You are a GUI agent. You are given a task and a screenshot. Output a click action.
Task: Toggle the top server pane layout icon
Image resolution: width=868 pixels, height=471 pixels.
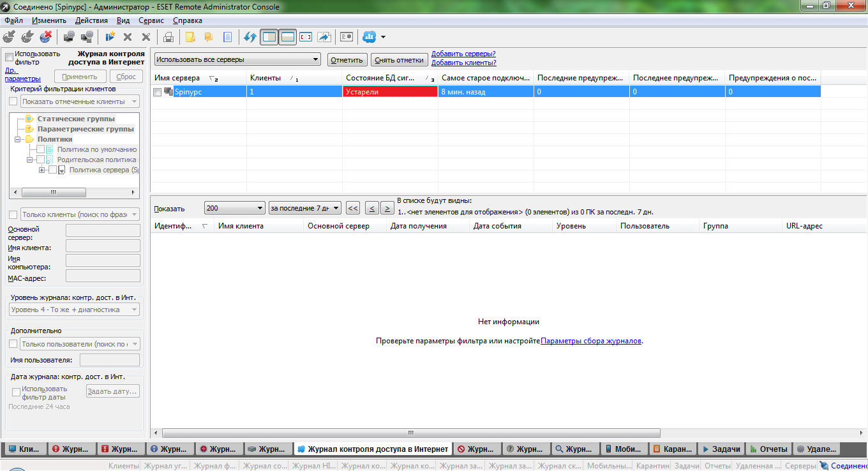(x=288, y=37)
